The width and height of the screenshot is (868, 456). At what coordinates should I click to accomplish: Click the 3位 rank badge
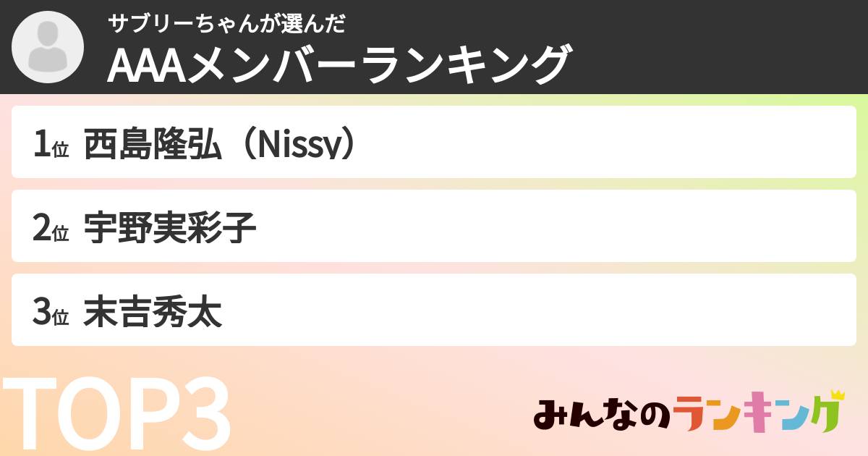pos(51,313)
